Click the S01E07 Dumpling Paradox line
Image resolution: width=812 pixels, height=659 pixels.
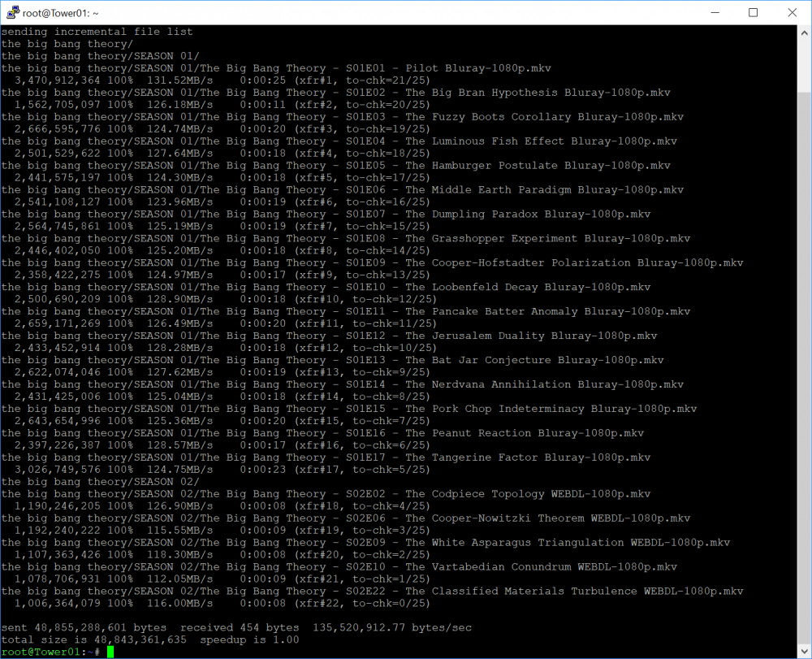click(x=326, y=215)
